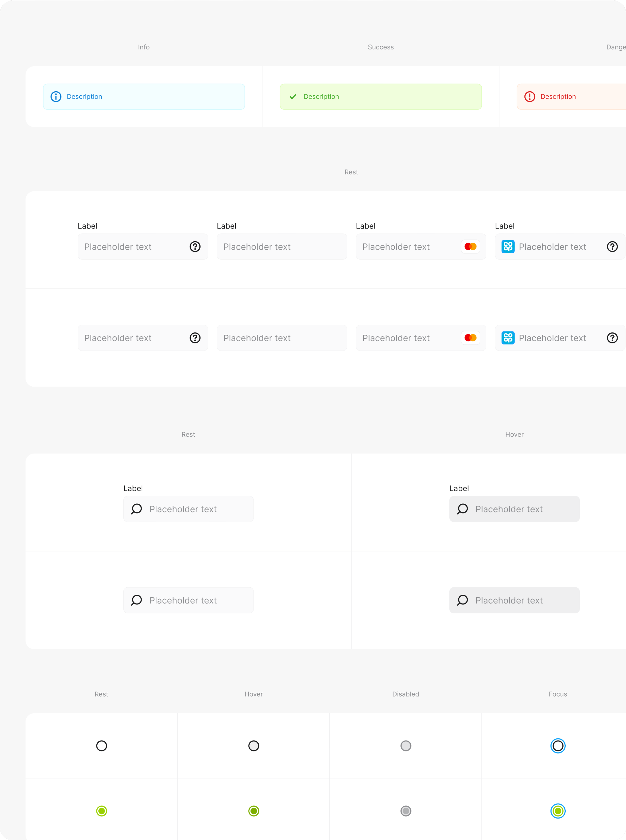Select the unselected Hover radio button
626x840 pixels.
pyautogui.click(x=253, y=746)
